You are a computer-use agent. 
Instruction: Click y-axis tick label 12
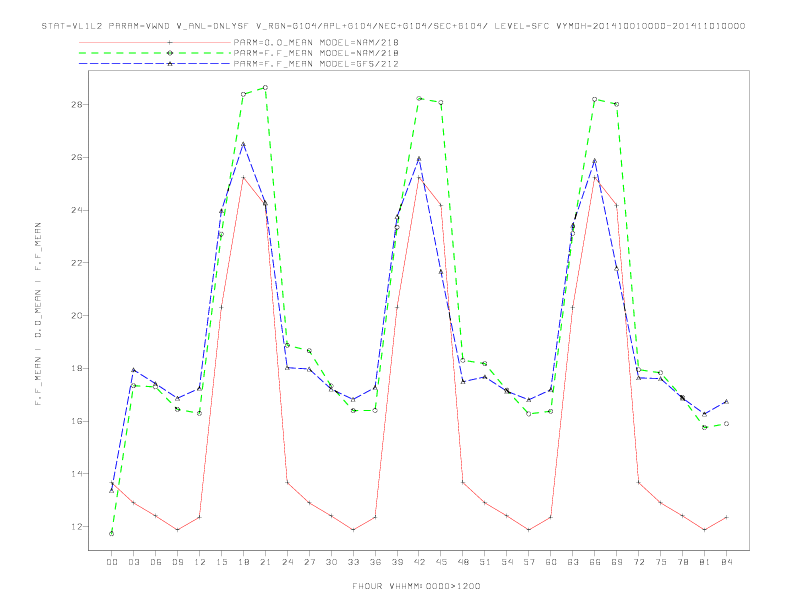(77, 527)
